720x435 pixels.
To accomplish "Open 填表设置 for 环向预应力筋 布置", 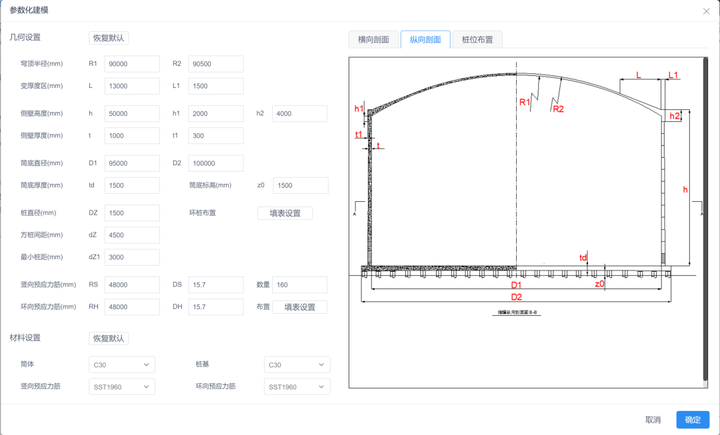I will click(299, 307).
